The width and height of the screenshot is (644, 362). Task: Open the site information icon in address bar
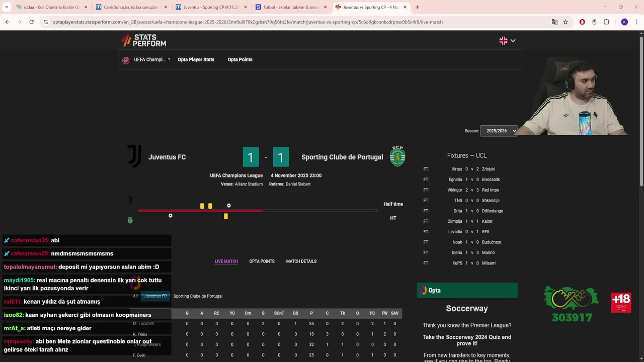(x=46, y=22)
